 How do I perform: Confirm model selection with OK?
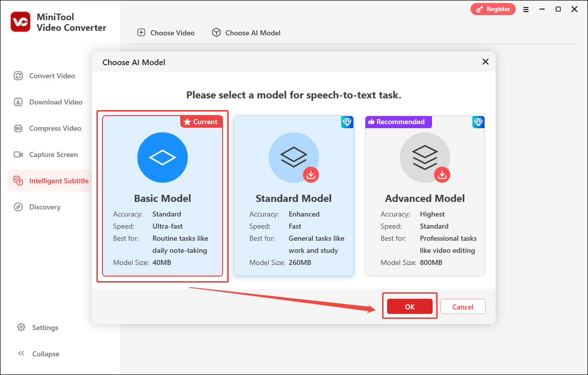coord(409,306)
